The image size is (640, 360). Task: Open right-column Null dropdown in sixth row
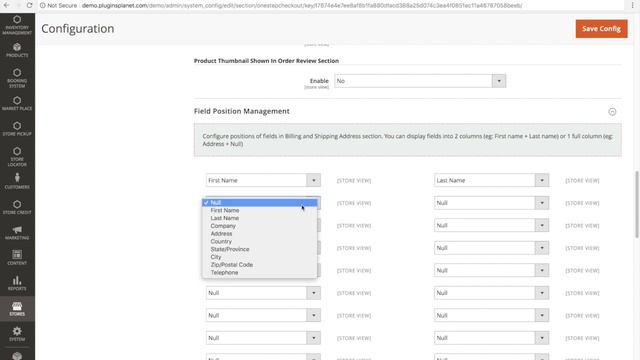point(491,293)
